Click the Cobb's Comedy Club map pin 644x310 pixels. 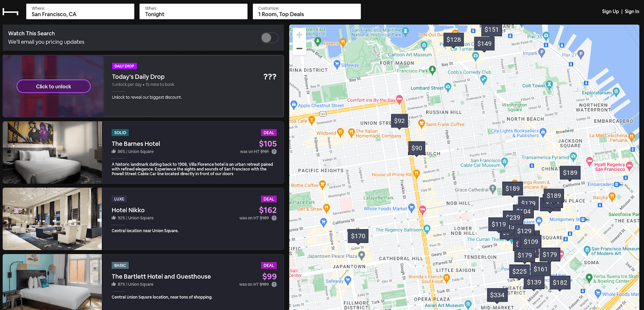[484, 79]
